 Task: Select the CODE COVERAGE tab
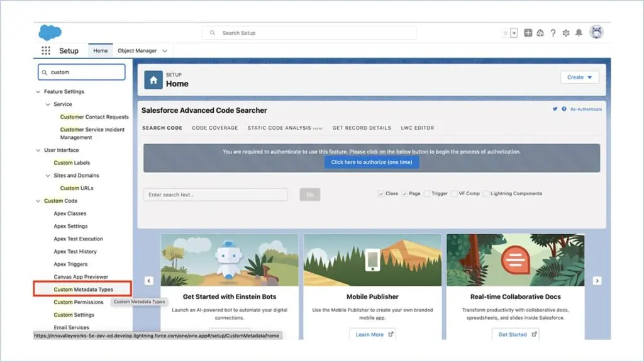pyautogui.click(x=215, y=128)
